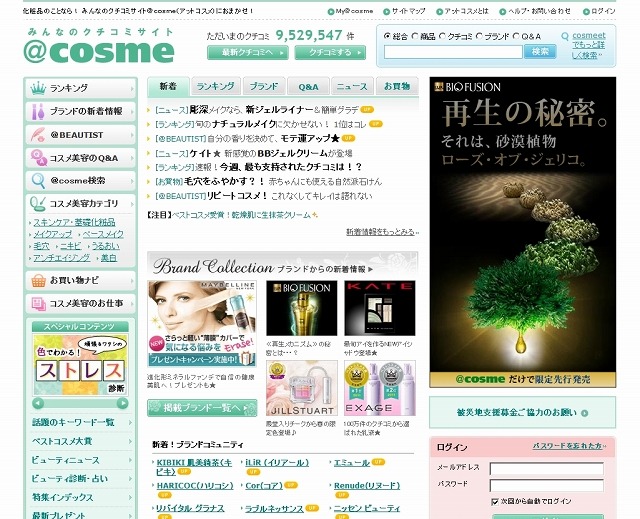Expand 特集インデックス sidebar entry
This screenshot has width=640, height=519.
(81, 497)
